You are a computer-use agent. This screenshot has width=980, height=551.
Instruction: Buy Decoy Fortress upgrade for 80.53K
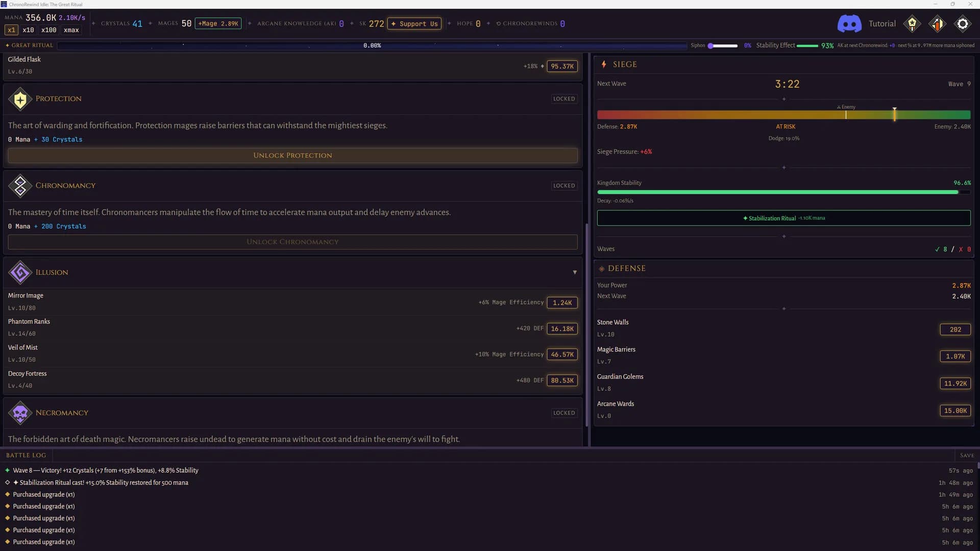562,381
